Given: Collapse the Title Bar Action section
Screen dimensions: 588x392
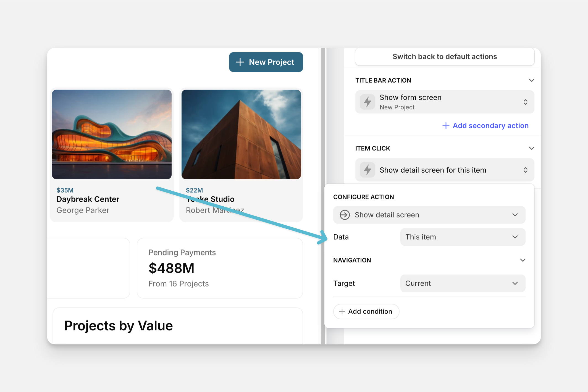Looking at the screenshot, I should (531, 80).
